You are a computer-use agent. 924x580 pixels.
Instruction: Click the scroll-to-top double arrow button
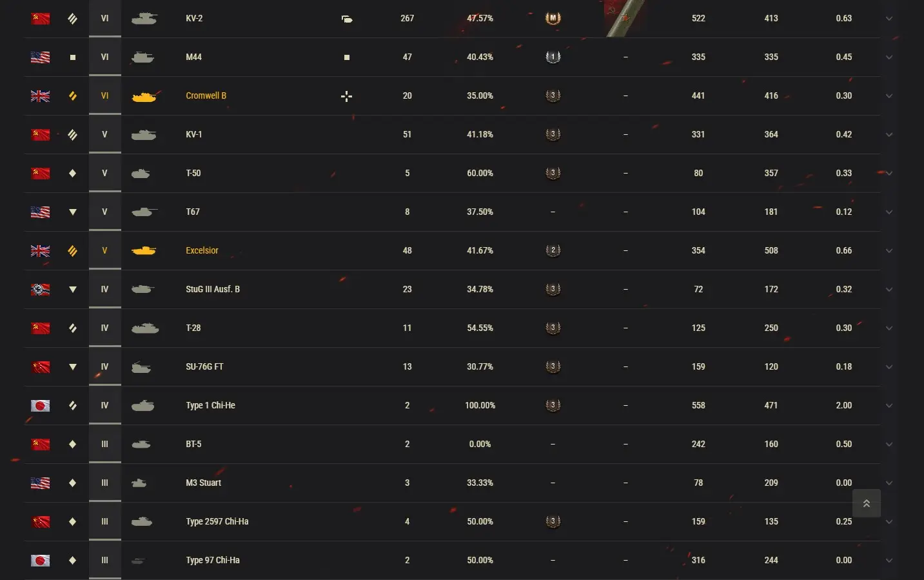pos(867,503)
